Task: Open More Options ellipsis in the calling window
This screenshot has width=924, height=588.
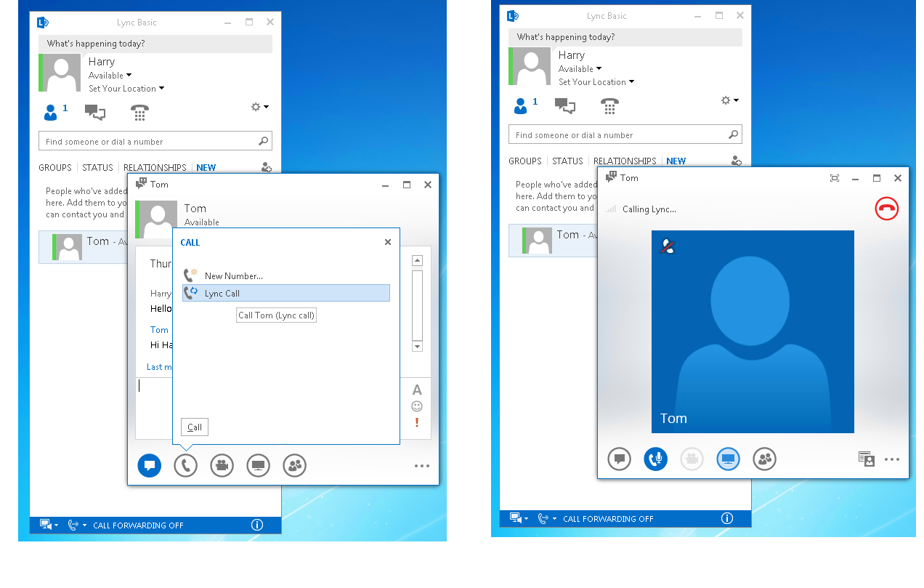Action: tap(892, 460)
